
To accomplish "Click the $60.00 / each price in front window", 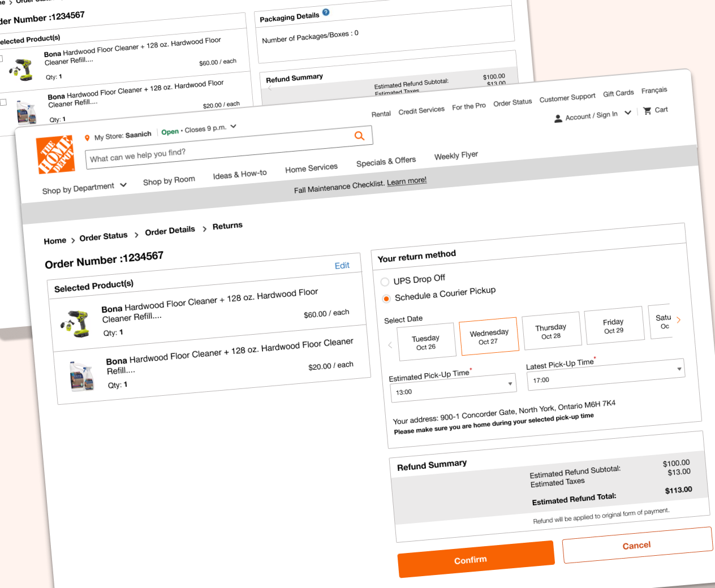I will [x=326, y=313].
